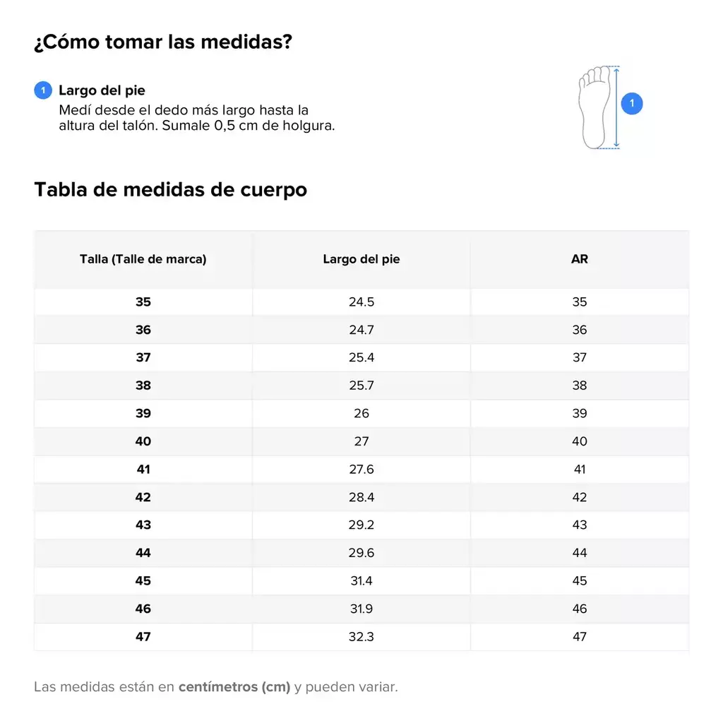Select the foot length cell showing 26
Viewport: 723px width, 728px height.
[361, 414]
